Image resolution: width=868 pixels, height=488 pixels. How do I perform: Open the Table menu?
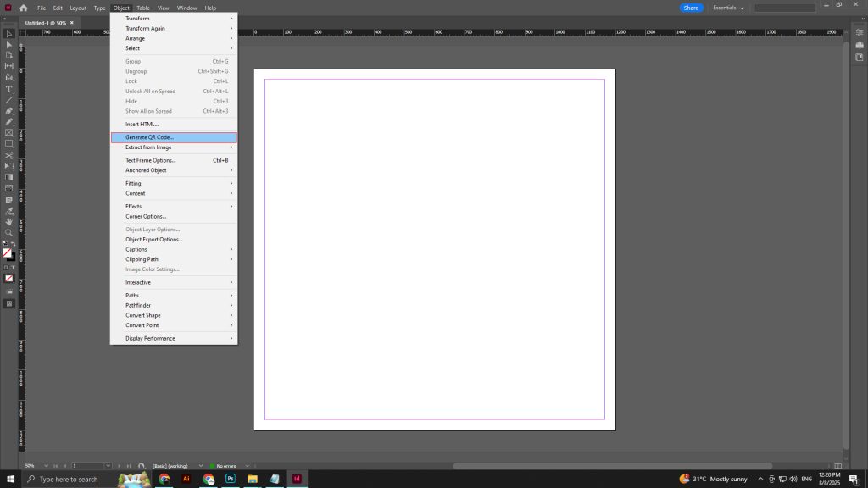click(x=142, y=8)
